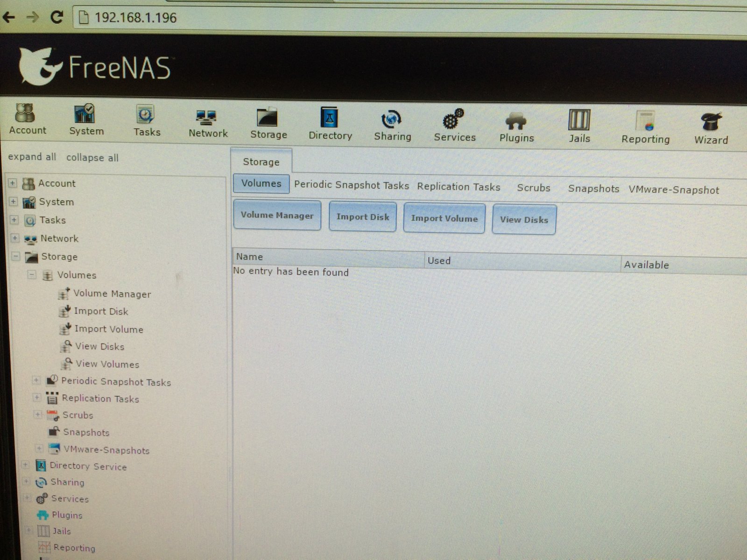This screenshot has width=747, height=560.
Task: Select Volume Manager in the sidebar tree
Action: click(x=112, y=294)
